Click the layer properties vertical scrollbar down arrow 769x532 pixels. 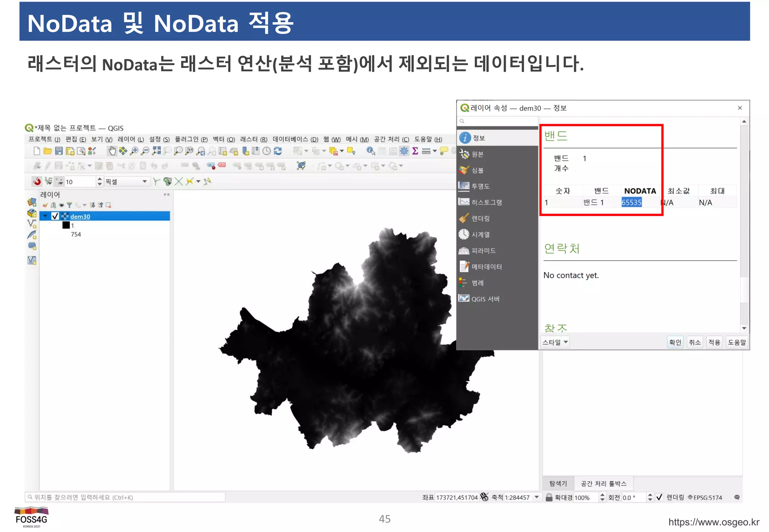[744, 328]
